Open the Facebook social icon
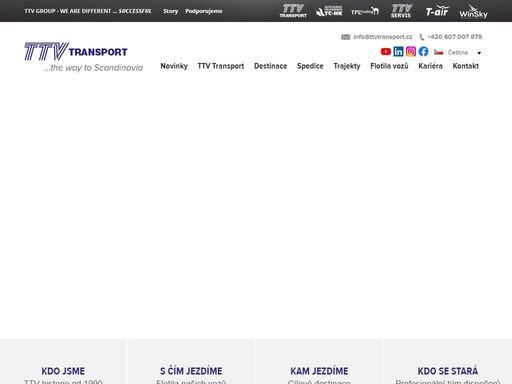This screenshot has width=512, height=384. point(423,52)
